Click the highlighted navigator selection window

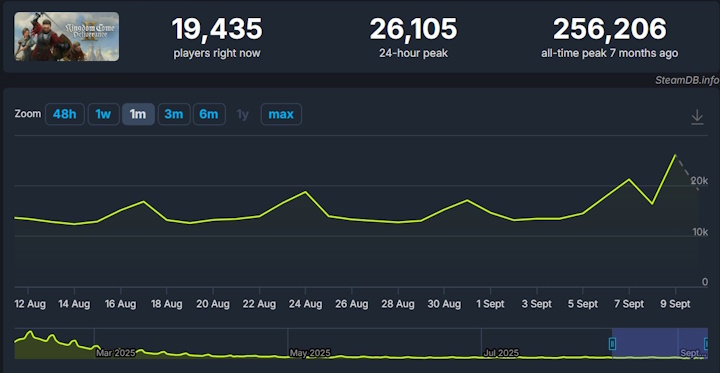tap(660, 344)
